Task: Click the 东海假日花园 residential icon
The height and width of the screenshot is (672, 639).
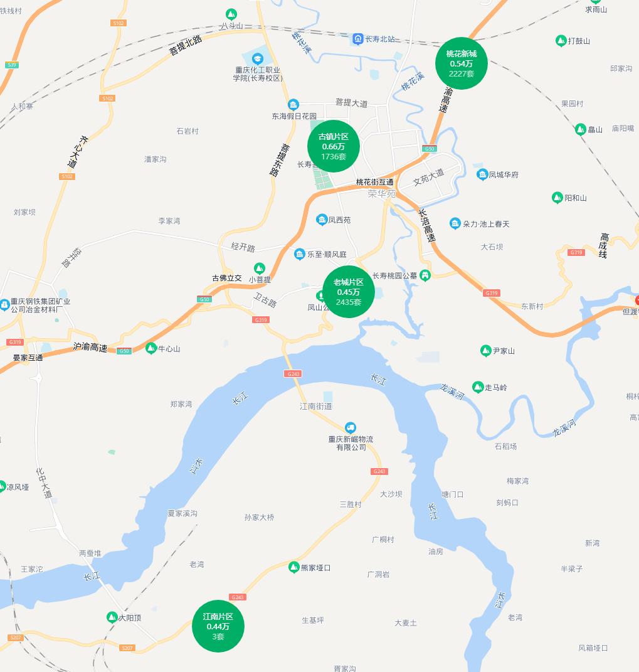Action: [293, 105]
